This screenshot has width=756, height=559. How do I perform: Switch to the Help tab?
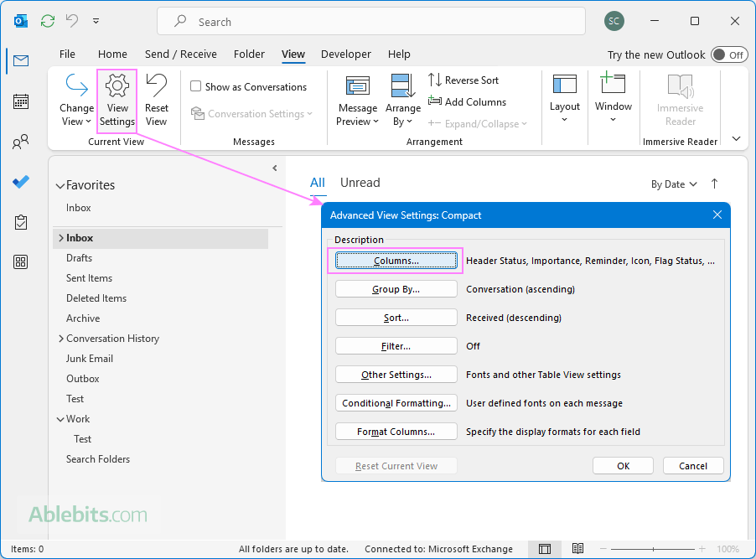(399, 54)
